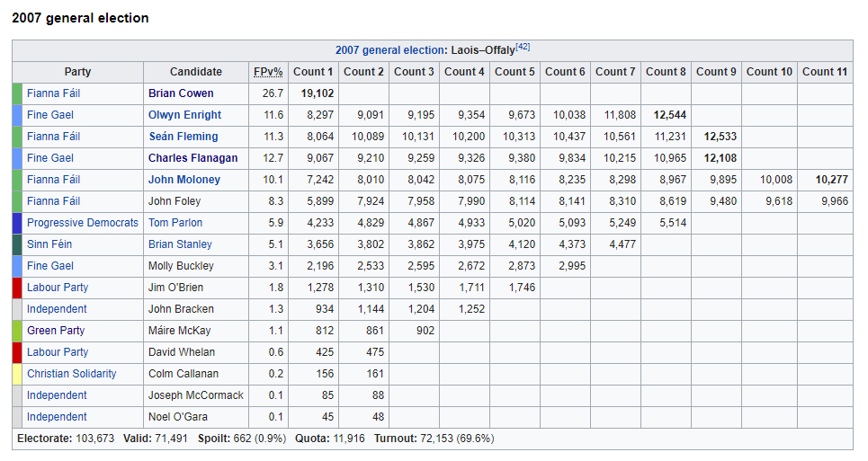
Task: Select John Bracken's Count 4 value 1,252
Action: [x=471, y=309]
